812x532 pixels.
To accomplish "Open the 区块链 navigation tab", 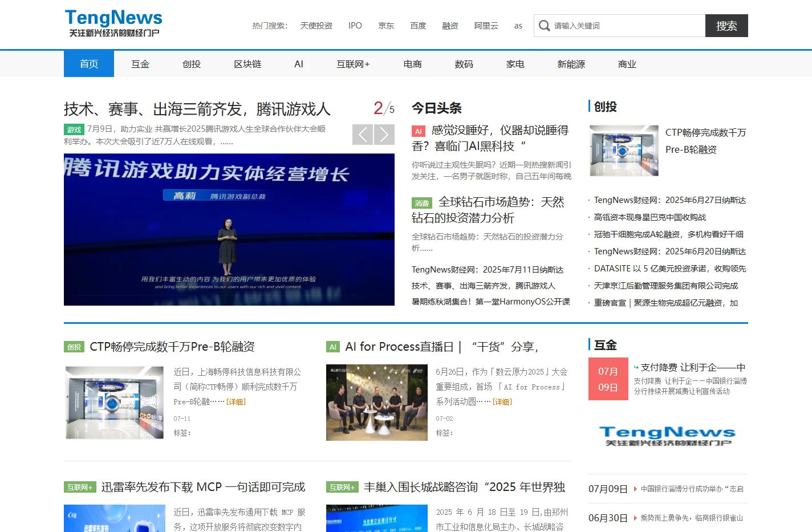I will point(247,64).
